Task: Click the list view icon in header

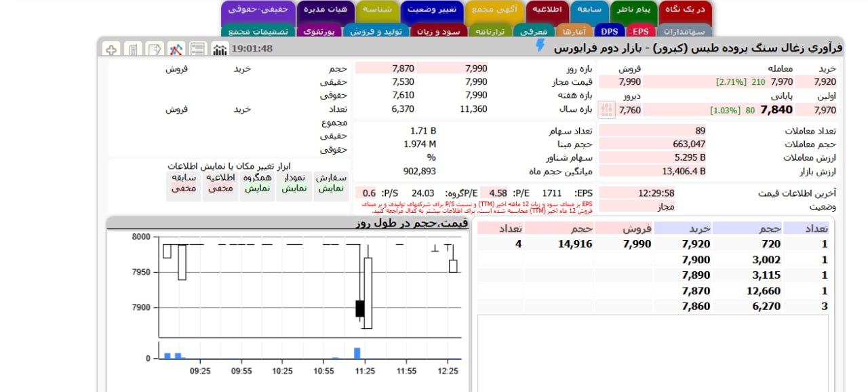Action: point(197,49)
